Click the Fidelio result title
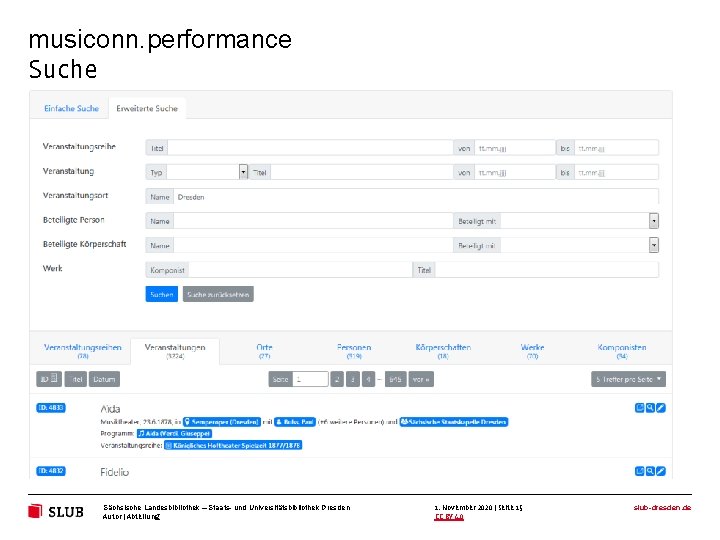Viewport: 720px width, 540px height. click(114, 472)
